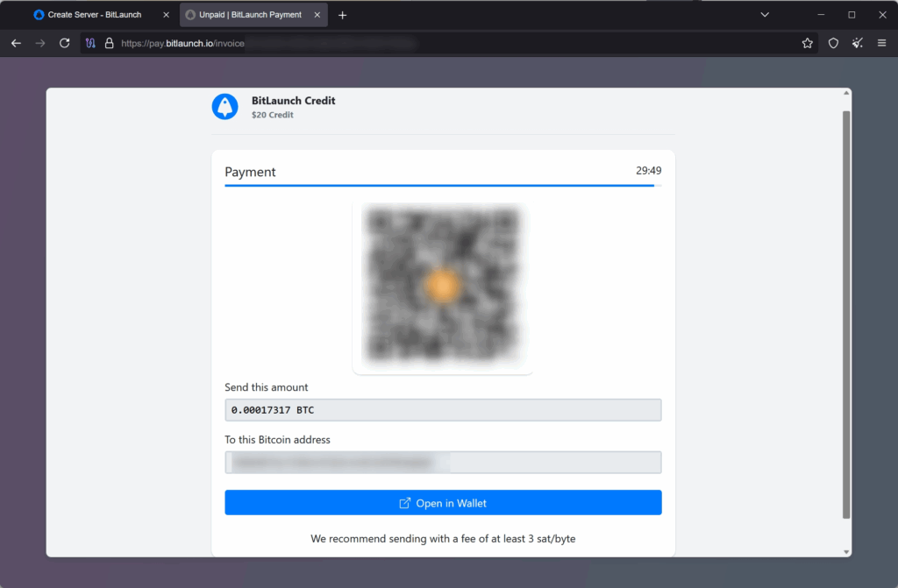Click the page scroll up arrow
This screenshot has height=588, width=898.
[x=846, y=93]
